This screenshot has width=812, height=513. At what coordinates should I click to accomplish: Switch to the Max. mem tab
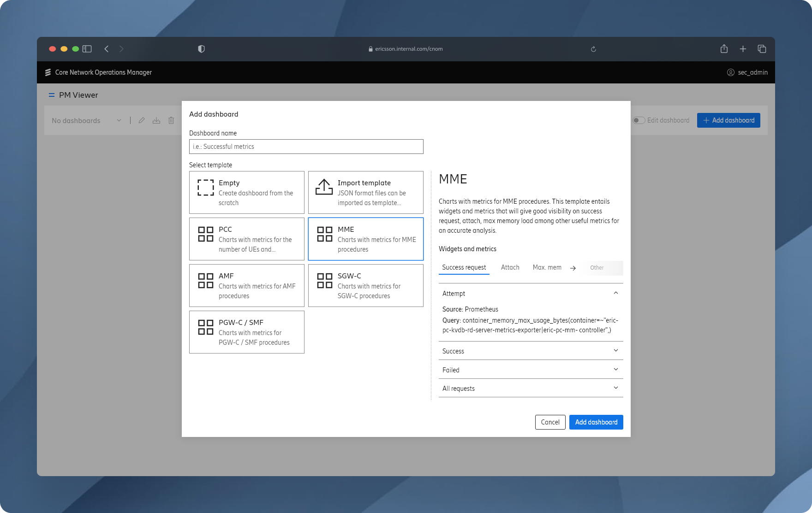[547, 267]
